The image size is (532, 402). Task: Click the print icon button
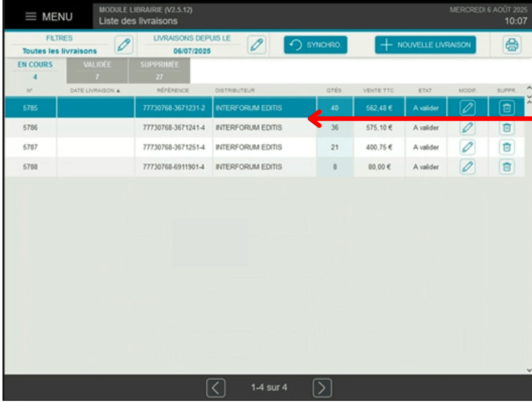coord(512,45)
